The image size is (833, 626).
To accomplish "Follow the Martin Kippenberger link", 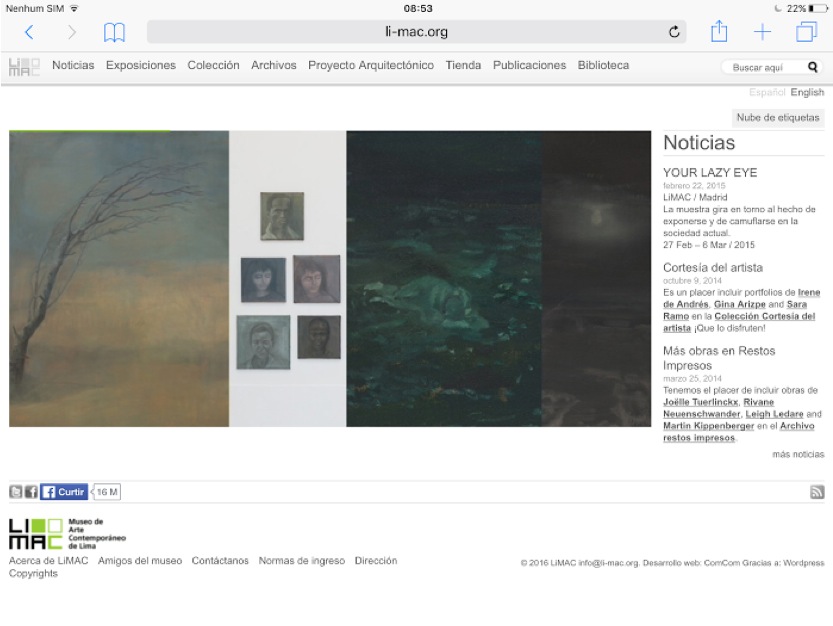I will [708, 426].
